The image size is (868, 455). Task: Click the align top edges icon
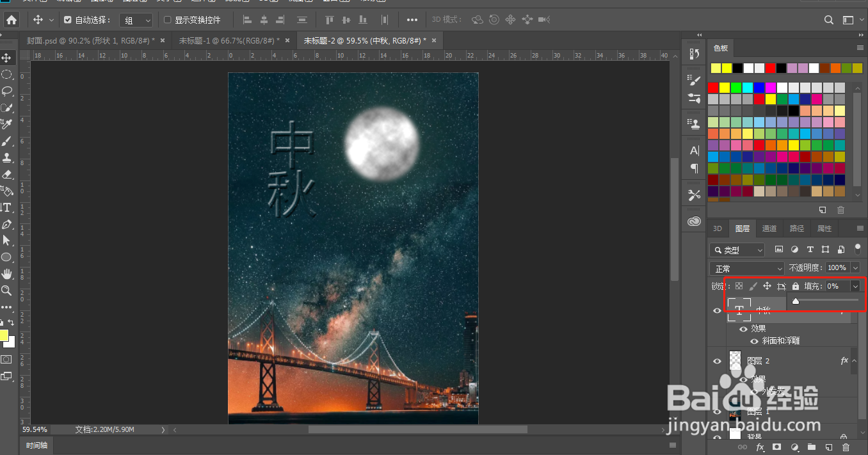(x=330, y=20)
